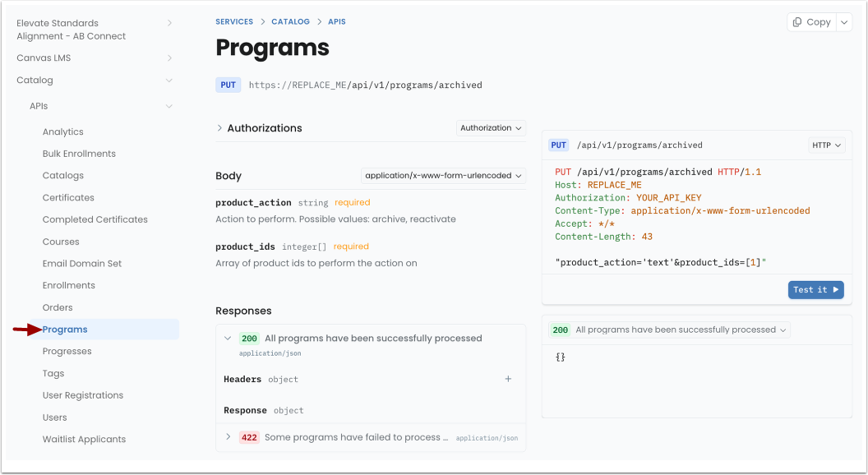This screenshot has height=475, width=868.
Task: Go to the SERVICES breadcrumb
Action: pos(234,21)
